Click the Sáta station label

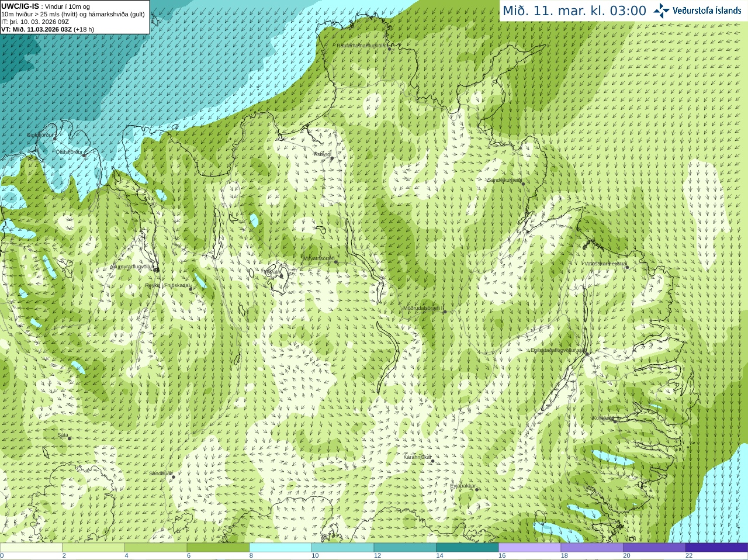click(x=63, y=435)
